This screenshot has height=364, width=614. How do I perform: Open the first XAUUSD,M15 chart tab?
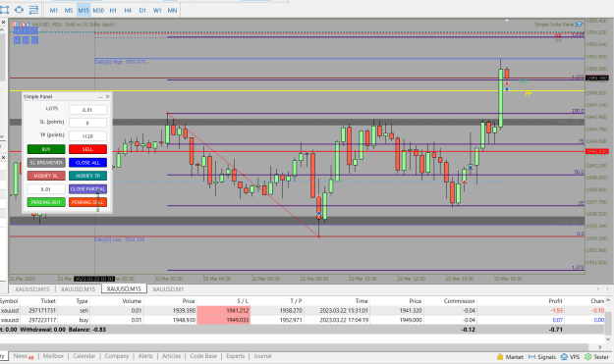tap(32, 288)
